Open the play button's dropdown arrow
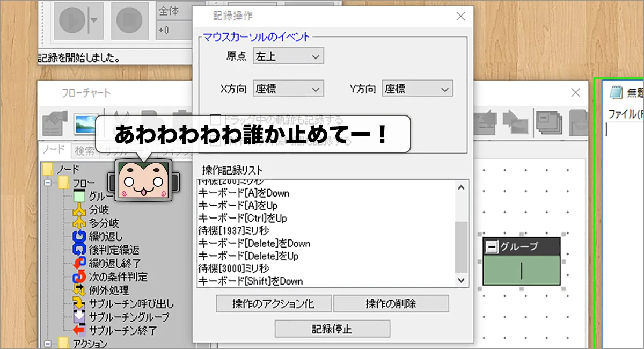Viewport: 644px width, 349px height. (x=94, y=20)
